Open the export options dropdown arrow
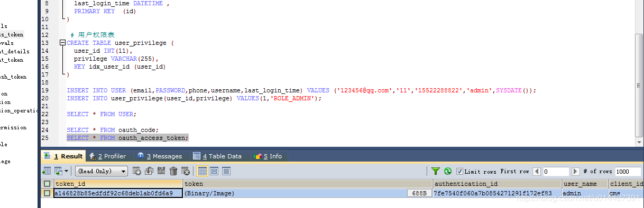The image size is (644, 208). point(67,171)
